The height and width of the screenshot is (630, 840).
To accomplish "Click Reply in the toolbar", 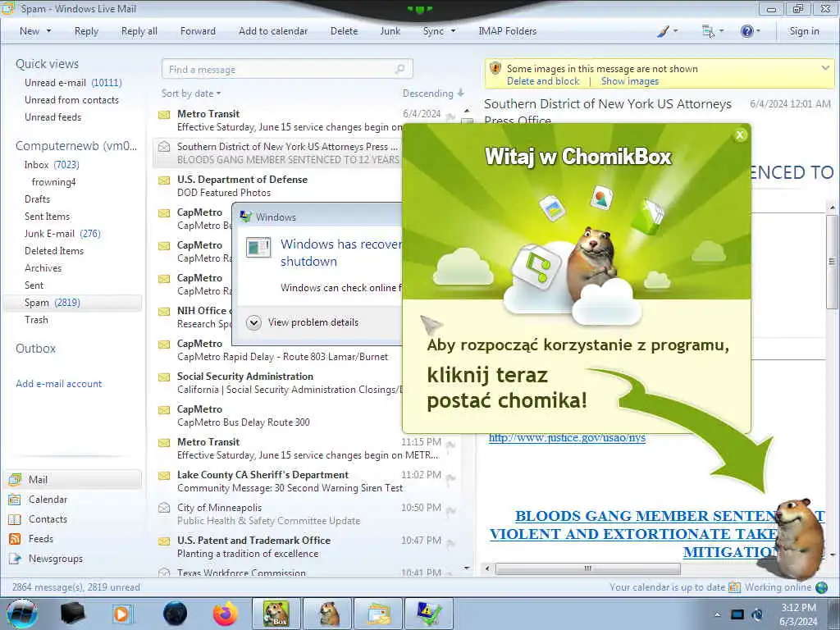I will tap(86, 31).
